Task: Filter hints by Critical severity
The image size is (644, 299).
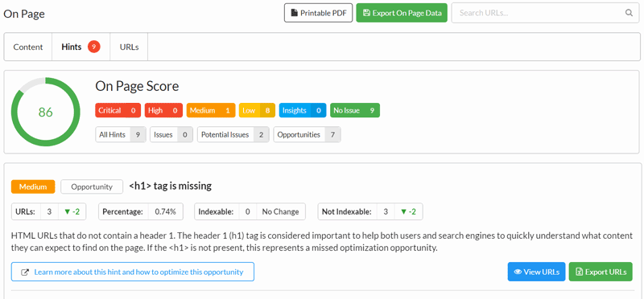Action: pyautogui.click(x=118, y=110)
